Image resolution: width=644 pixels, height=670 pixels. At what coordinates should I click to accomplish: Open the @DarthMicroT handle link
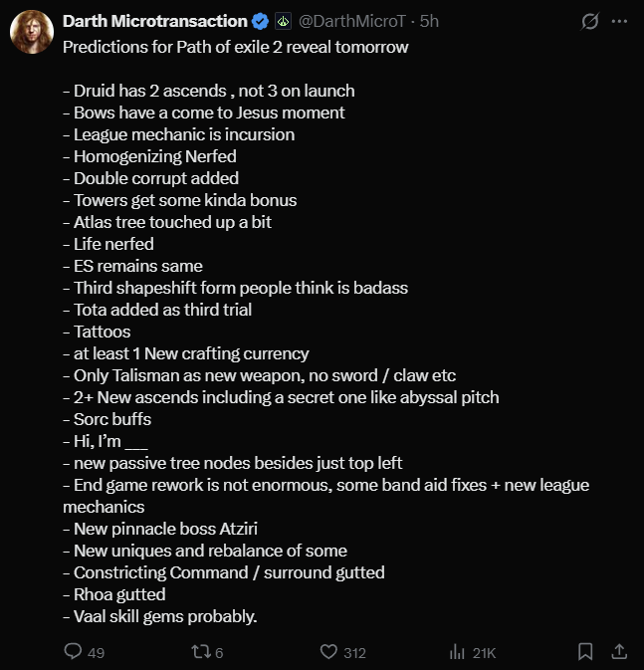point(351,21)
